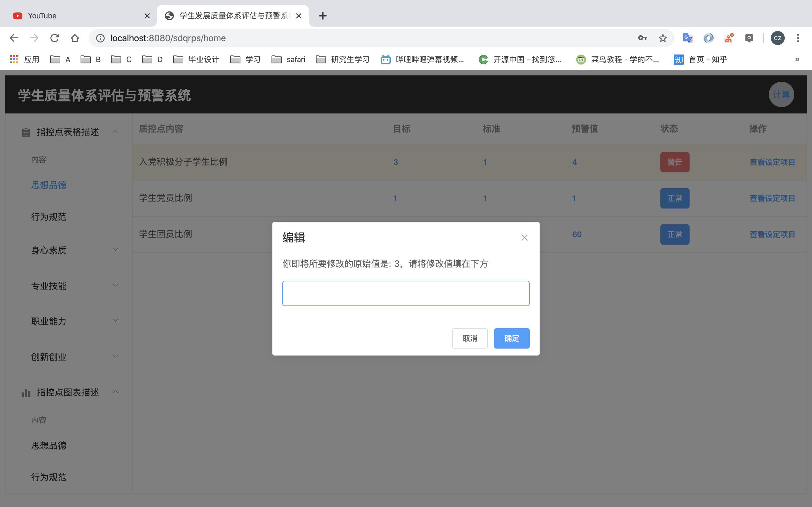Click the browser back arrow
Image resolution: width=812 pixels, height=507 pixels.
[x=14, y=38]
